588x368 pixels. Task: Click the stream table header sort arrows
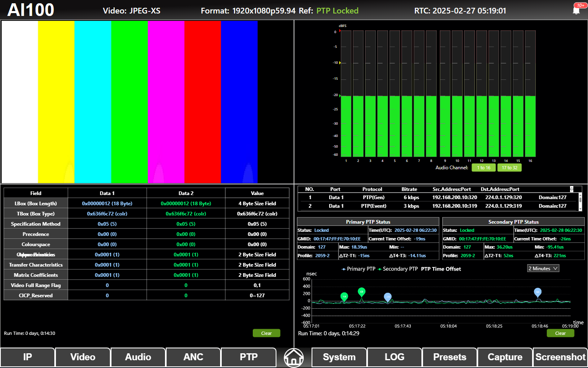572,189
